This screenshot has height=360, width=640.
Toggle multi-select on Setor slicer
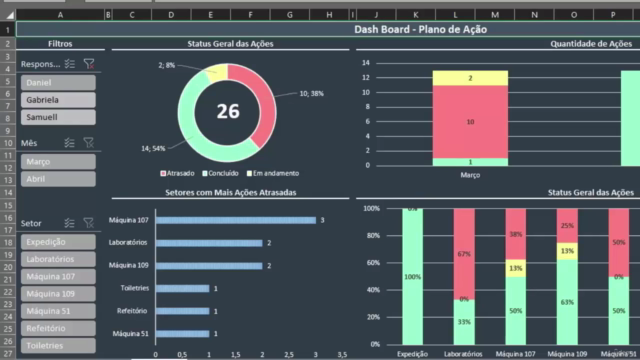(x=70, y=223)
